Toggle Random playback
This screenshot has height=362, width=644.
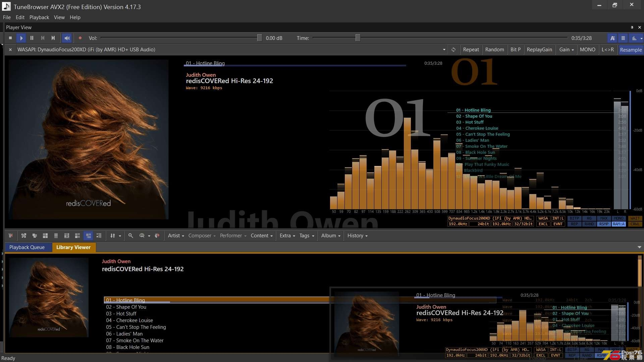click(494, 50)
